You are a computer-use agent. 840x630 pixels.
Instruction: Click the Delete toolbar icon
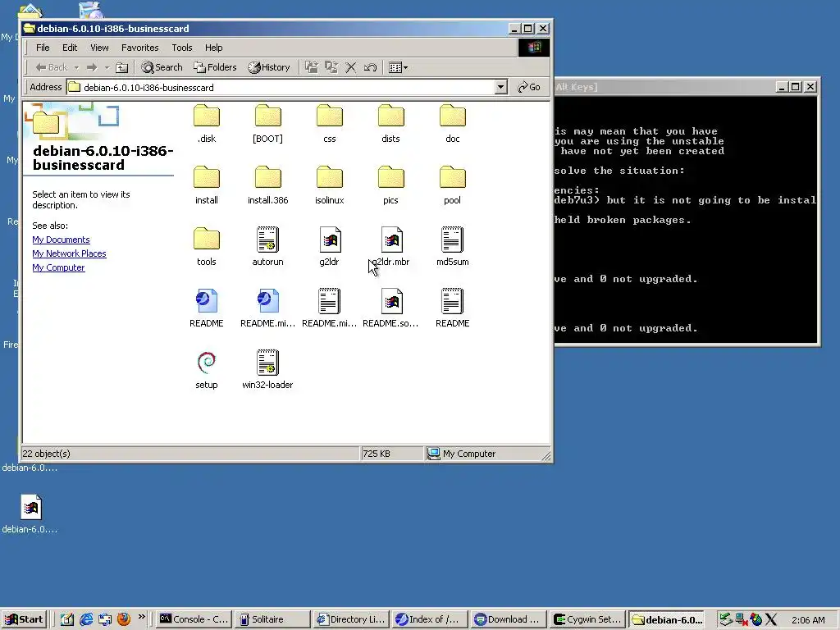(350, 67)
